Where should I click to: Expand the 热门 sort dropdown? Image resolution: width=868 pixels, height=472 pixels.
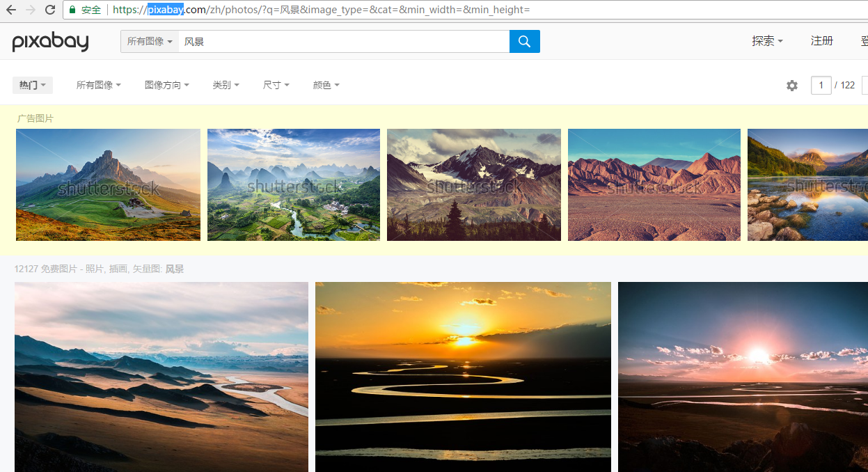pos(33,85)
